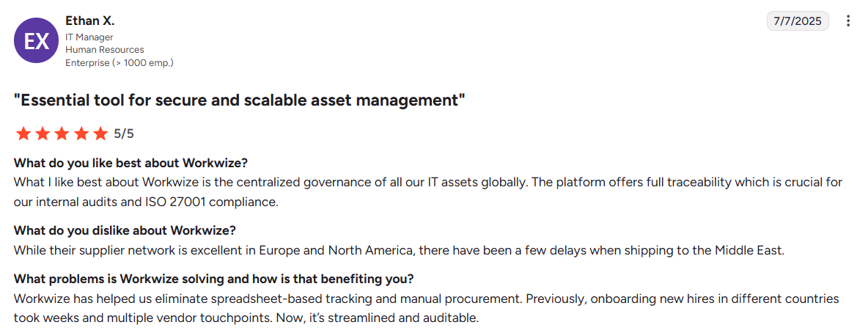This screenshot has height=333, width=868.
Task: Select the fourth rating star
Action: coord(81,133)
